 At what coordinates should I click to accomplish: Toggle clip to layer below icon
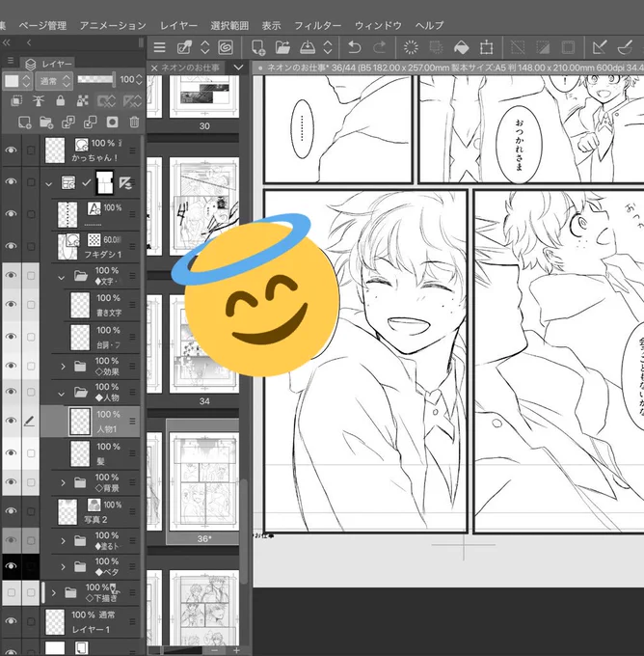pos(16,100)
